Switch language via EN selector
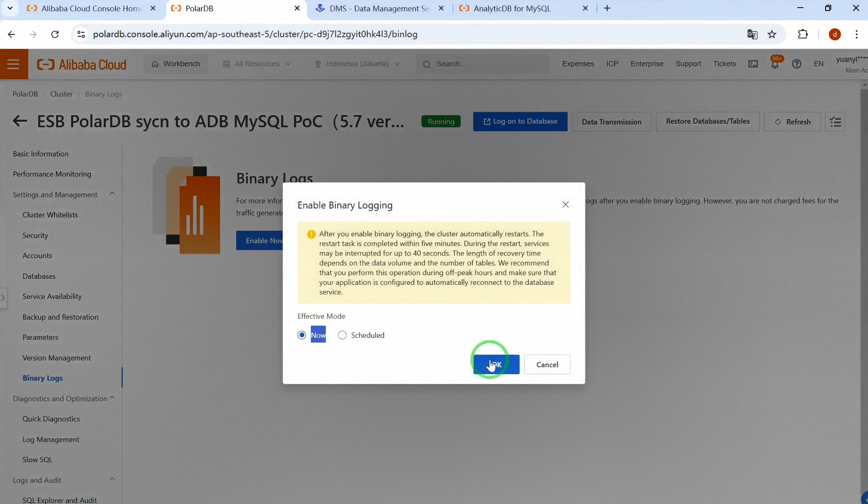This screenshot has width=868, height=504. coord(819,64)
